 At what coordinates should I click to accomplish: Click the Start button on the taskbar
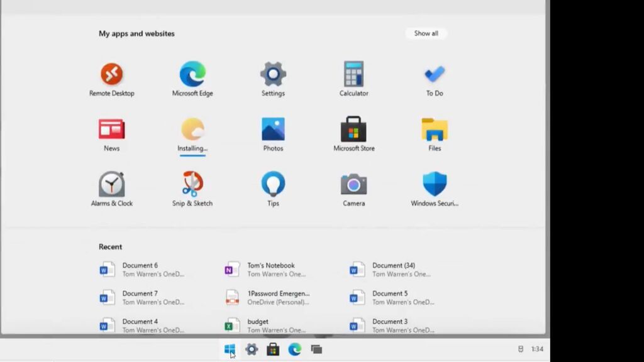point(230,349)
